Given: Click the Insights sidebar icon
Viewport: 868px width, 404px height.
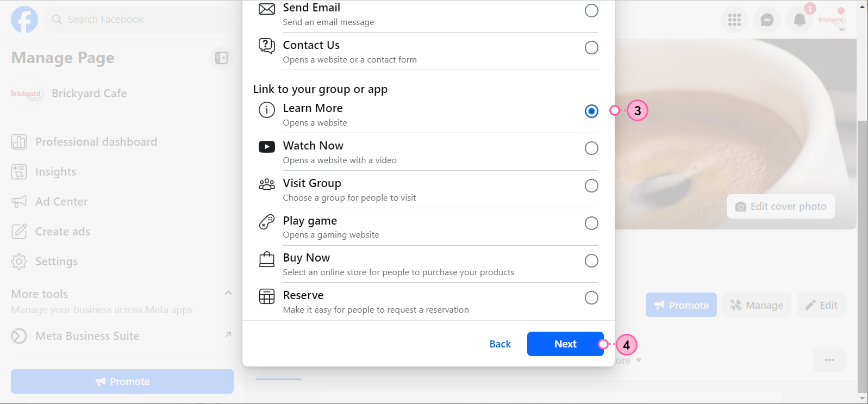Looking at the screenshot, I should (x=19, y=172).
